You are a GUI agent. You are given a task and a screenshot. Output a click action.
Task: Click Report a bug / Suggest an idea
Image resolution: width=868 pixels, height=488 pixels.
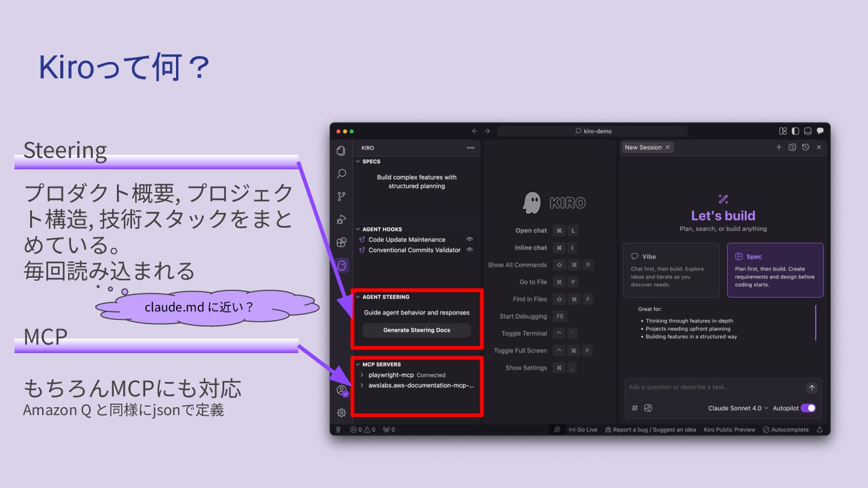pyautogui.click(x=650, y=430)
